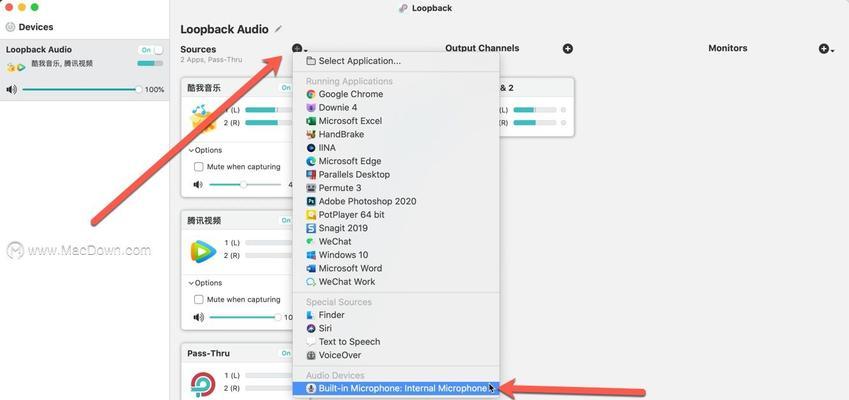Click the Output Channels heading
Image resolution: width=849 pixels, height=400 pixels.
pyautogui.click(x=482, y=48)
